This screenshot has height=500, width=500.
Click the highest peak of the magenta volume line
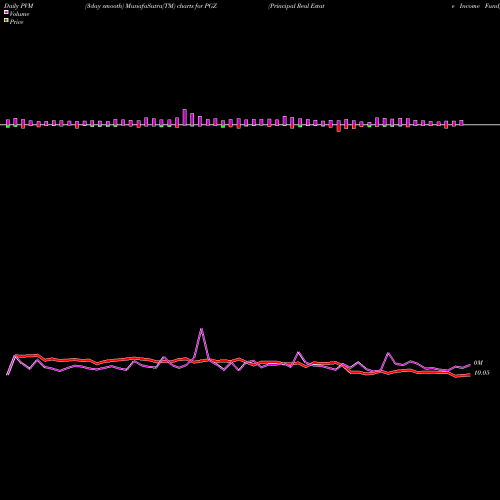(x=201, y=329)
